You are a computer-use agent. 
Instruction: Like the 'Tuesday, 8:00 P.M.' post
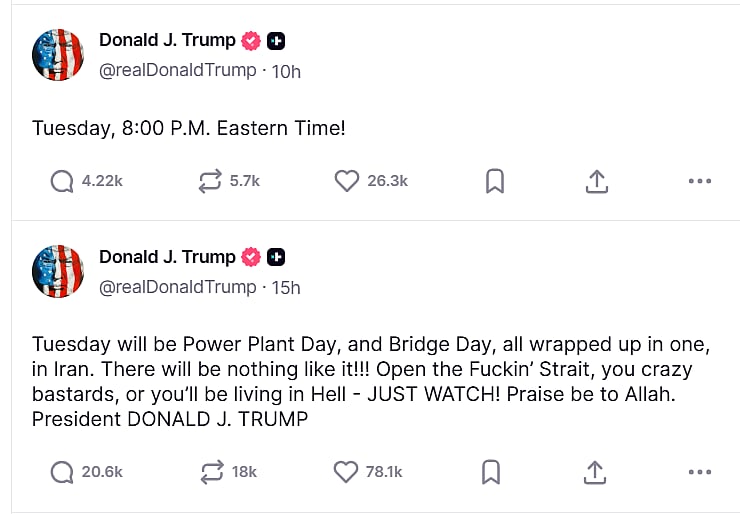346,181
